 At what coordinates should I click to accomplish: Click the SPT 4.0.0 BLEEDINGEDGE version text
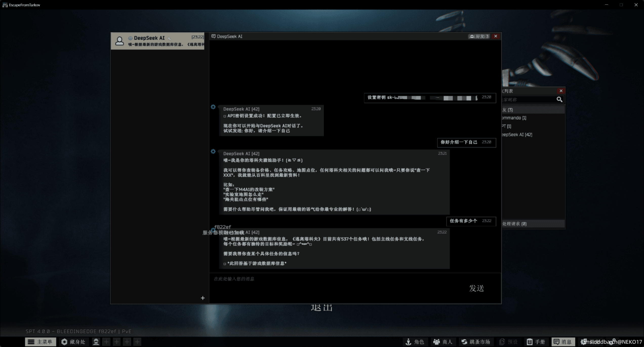point(78,331)
